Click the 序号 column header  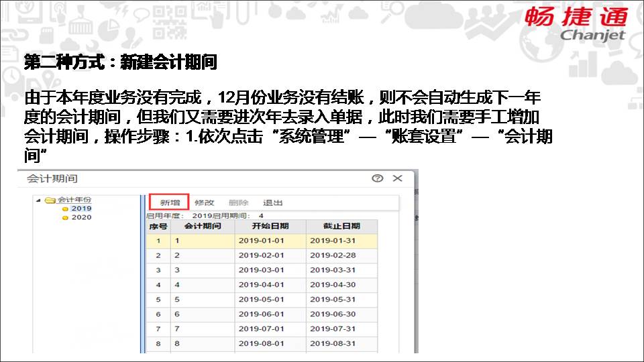(158, 226)
